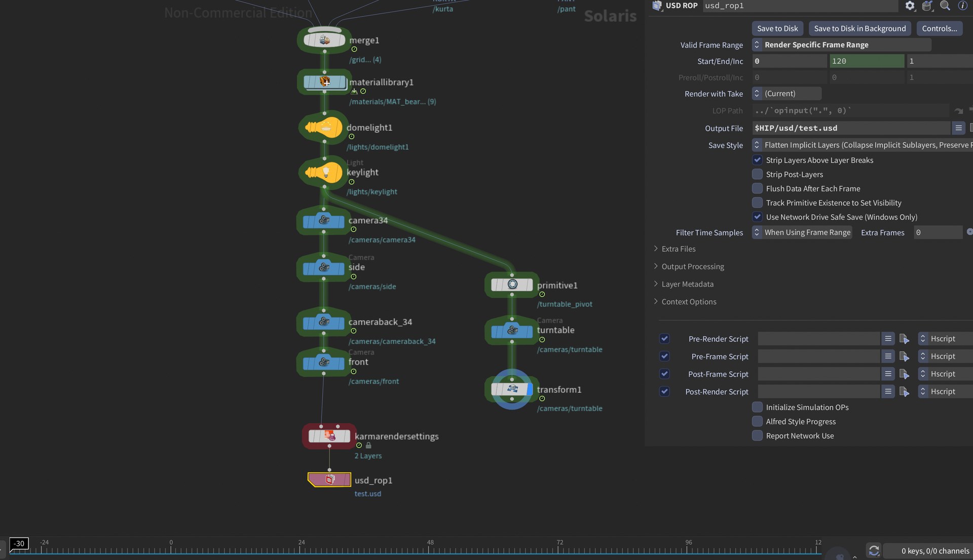
Task: Enable Flush Data After Each Frame
Action: (x=757, y=188)
